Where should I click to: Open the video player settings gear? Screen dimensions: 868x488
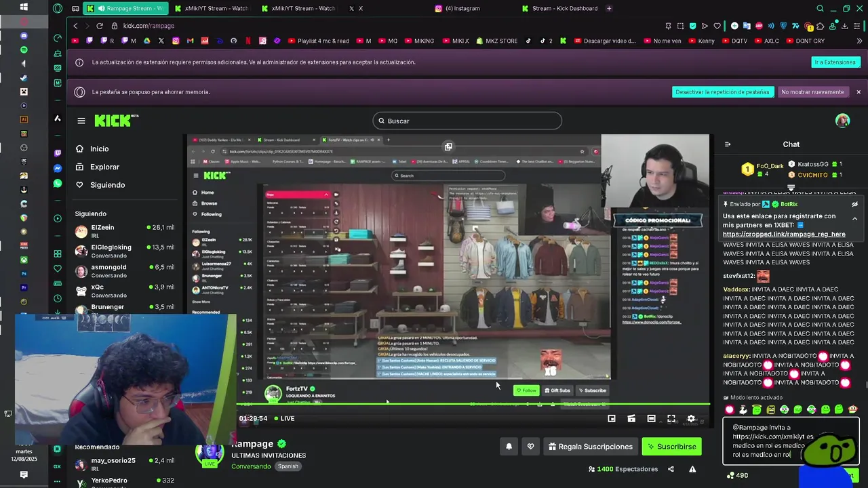tap(691, 419)
